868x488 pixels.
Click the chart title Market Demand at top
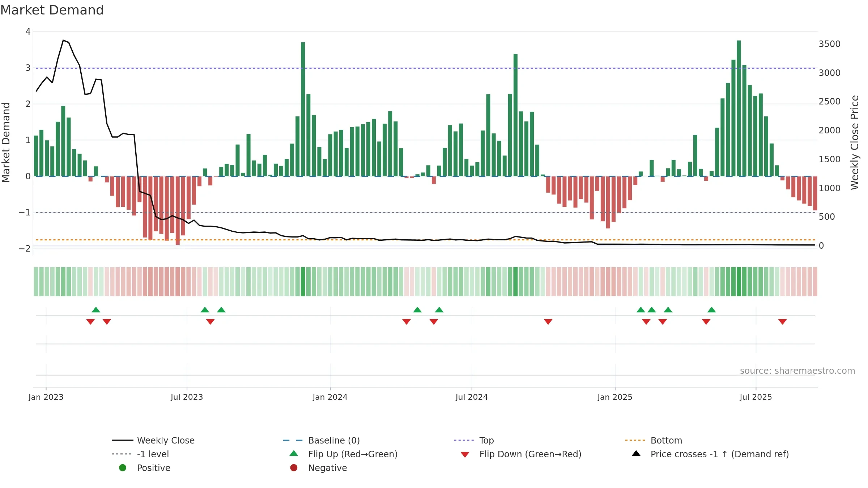[52, 10]
